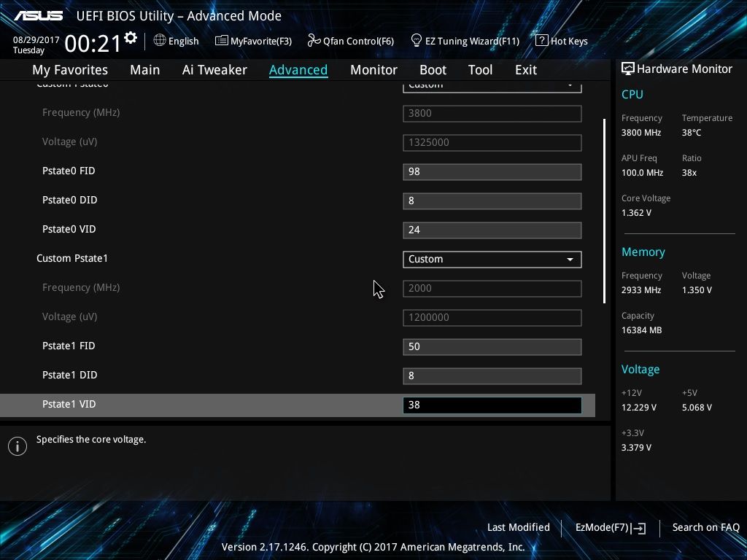Click the Pstate1 VID input field
Screen dimensions: 747x560
click(492, 405)
